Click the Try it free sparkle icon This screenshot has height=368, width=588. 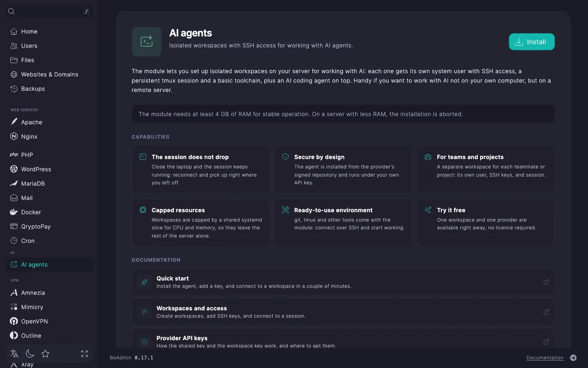point(428,210)
